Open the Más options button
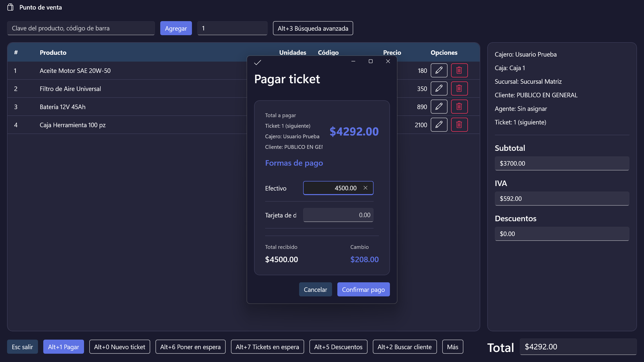This screenshot has width=644, height=362. pos(453,347)
